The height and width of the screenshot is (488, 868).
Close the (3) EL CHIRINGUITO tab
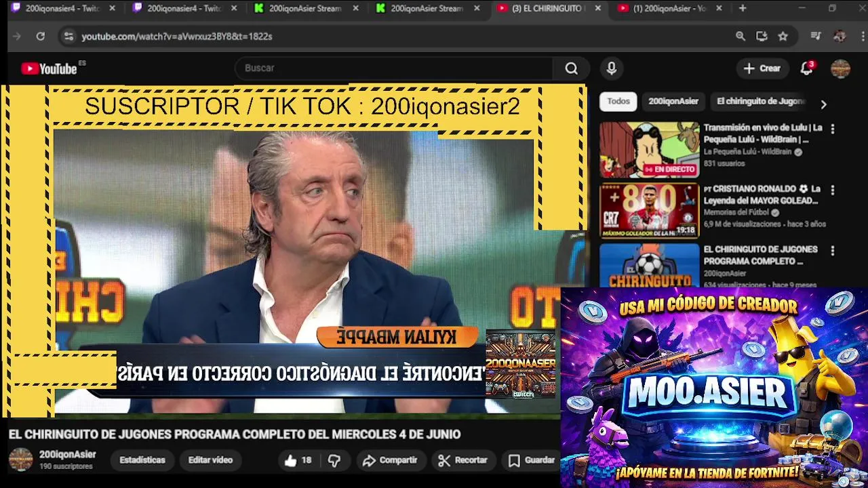coord(597,8)
